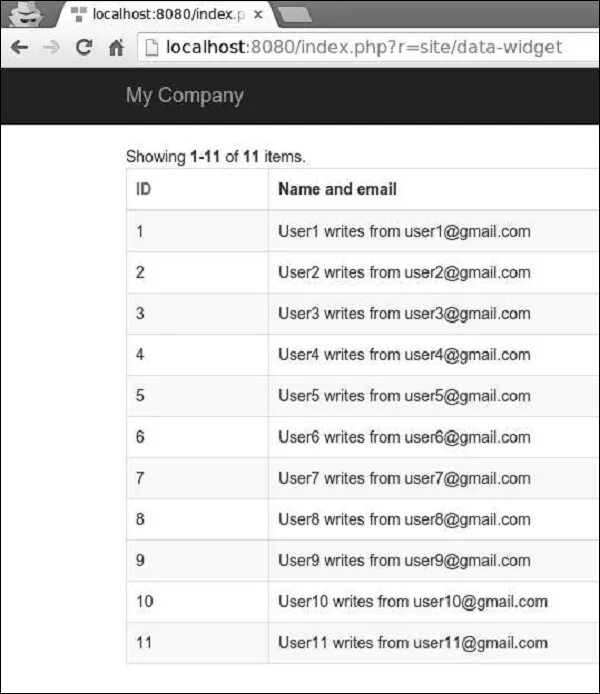Viewport: 600px width, 694px height.
Task: Select the User5 table row
Action: point(363,396)
